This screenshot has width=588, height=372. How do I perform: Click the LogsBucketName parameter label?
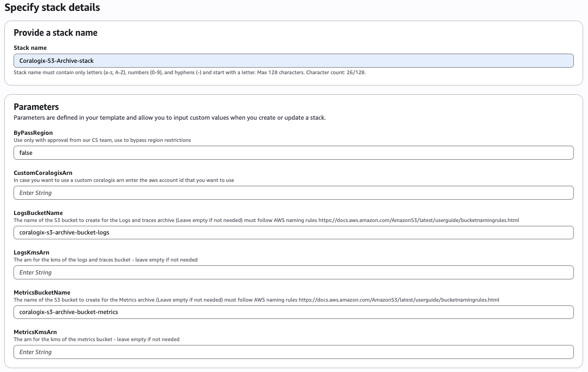click(38, 213)
